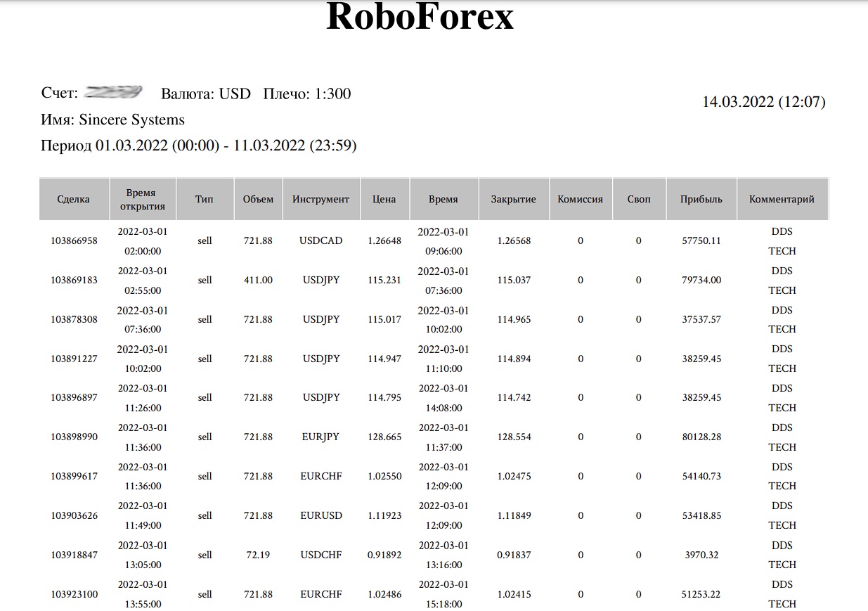Click the open price 1.11923

coord(384,516)
